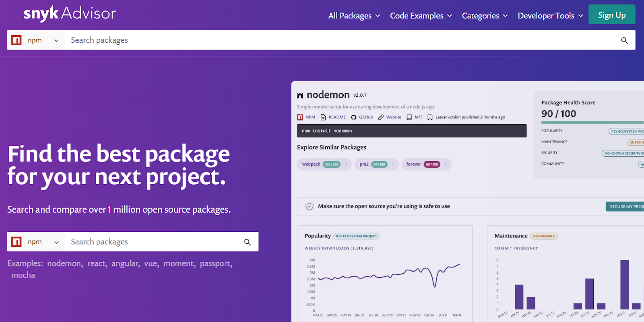This screenshot has width=644, height=322.
Task: Click the 100/100 score badge on webpack
Action: 332,164
